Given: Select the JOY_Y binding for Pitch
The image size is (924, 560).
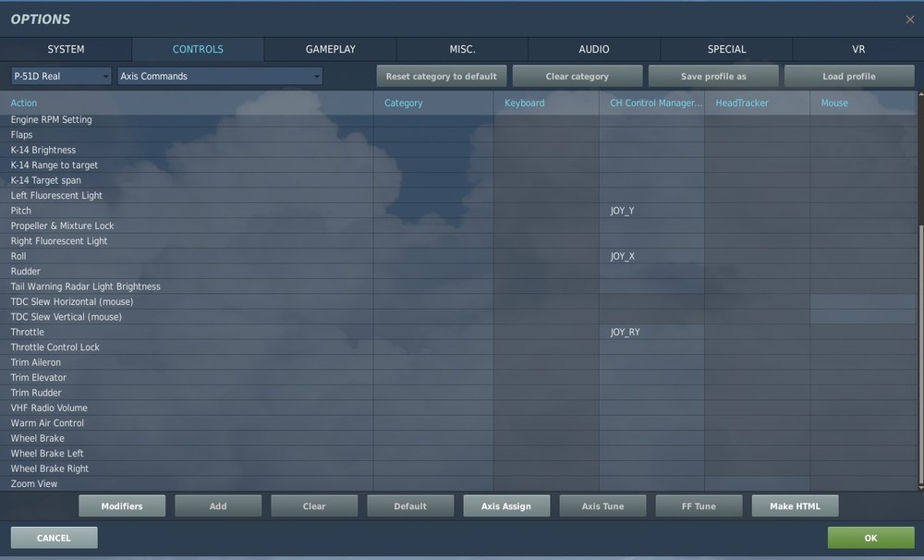Looking at the screenshot, I should [651, 211].
